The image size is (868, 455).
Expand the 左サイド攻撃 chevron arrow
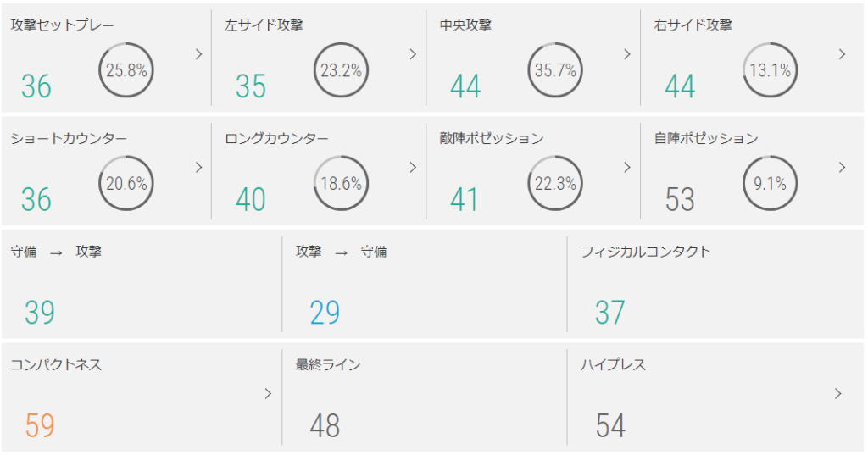(x=413, y=54)
